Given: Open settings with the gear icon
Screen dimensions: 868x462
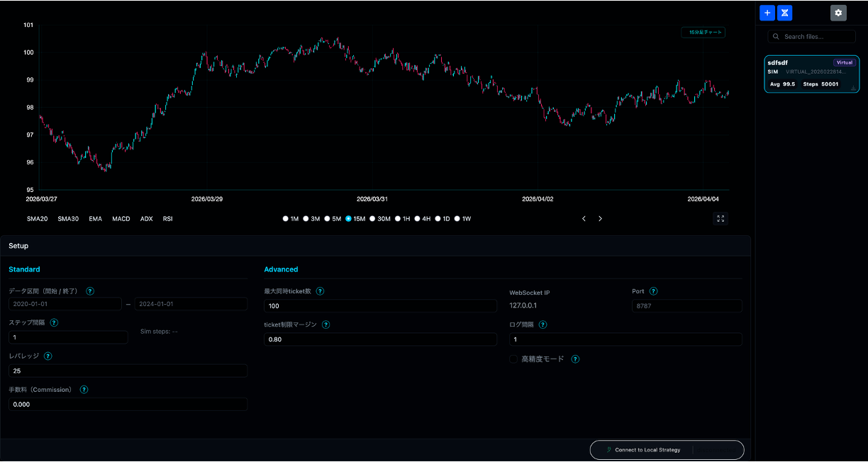Looking at the screenshot, I should coord(838,13).
